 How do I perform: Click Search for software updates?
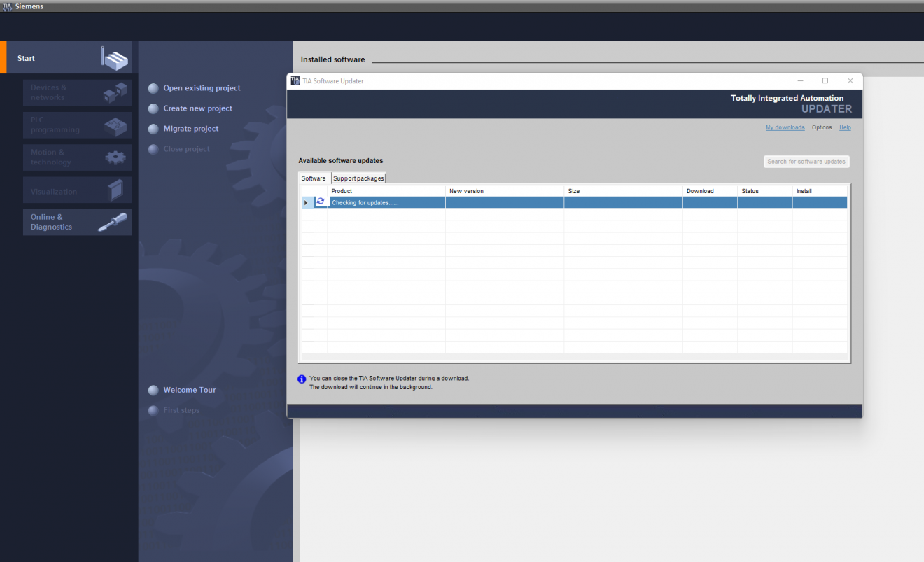(806, 161)
